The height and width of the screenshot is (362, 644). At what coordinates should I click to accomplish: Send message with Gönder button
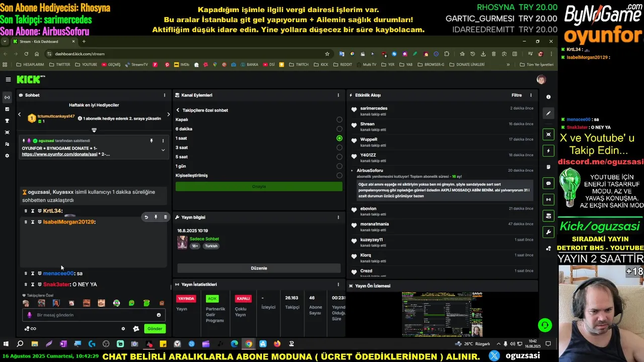click(x=154, y=329)
